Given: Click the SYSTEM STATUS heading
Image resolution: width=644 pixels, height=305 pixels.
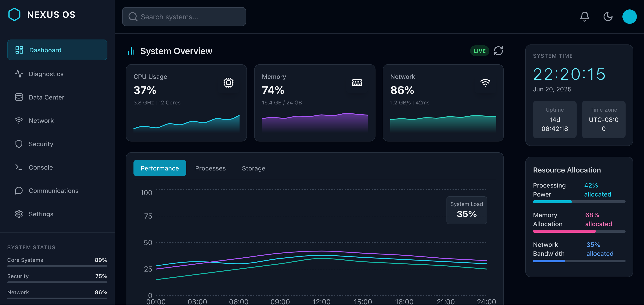Looking at the screenshot, I should point(31,247).
